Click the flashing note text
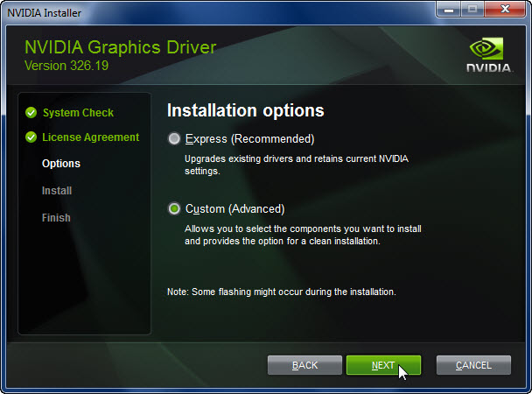This screenshot has height=394, width=532. coord(281,292)
